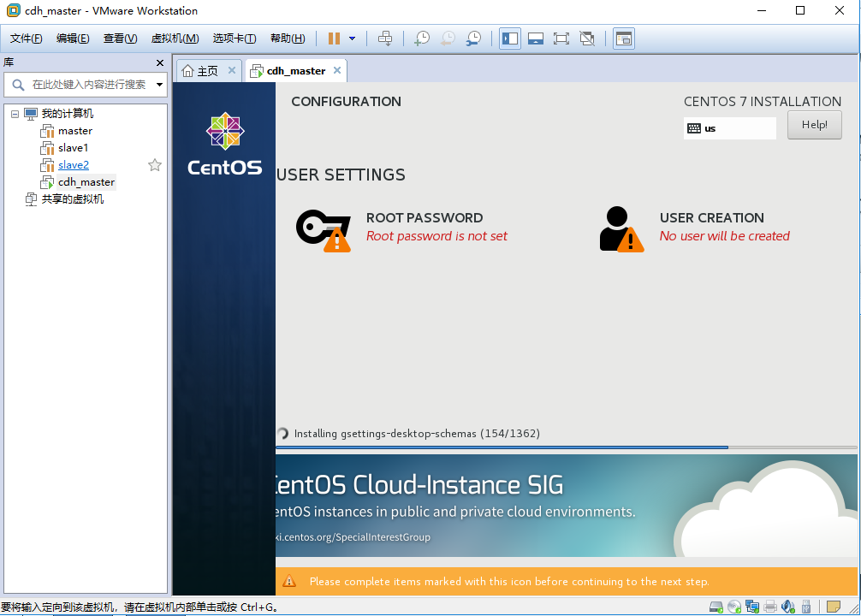Screen dimensions: 861x616
Task: Close the 主页 tab
Action: (x=232, y=70)
